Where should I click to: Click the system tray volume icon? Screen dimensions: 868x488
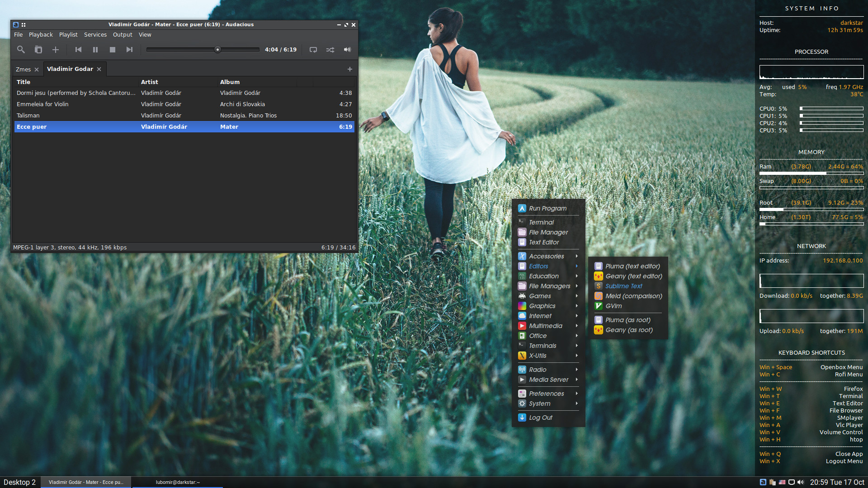pyautogui.click(x=801, y=482)
